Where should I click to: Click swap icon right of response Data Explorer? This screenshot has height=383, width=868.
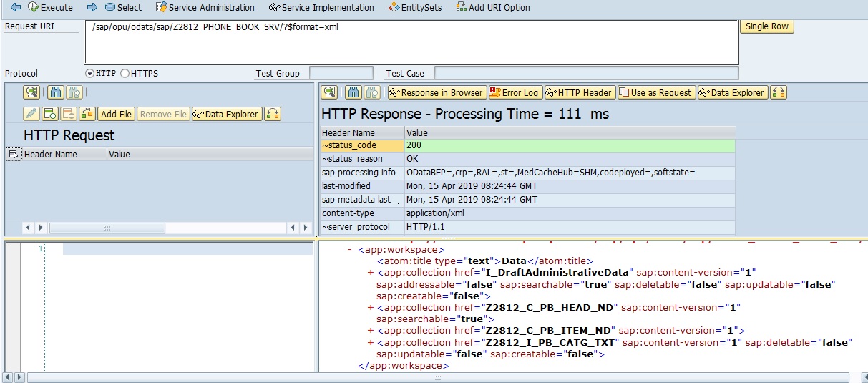779,92
